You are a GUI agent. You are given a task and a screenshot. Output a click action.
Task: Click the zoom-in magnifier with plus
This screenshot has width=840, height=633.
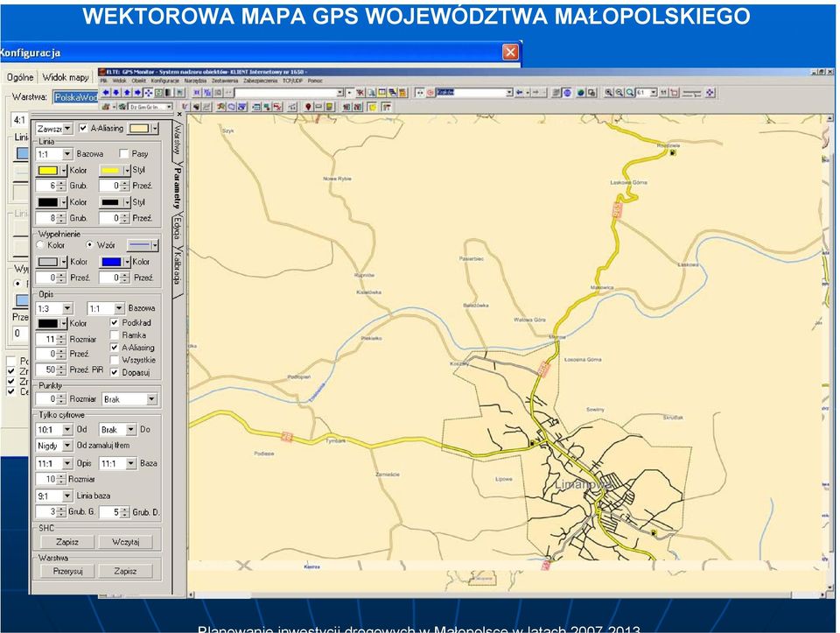[609, 92]
